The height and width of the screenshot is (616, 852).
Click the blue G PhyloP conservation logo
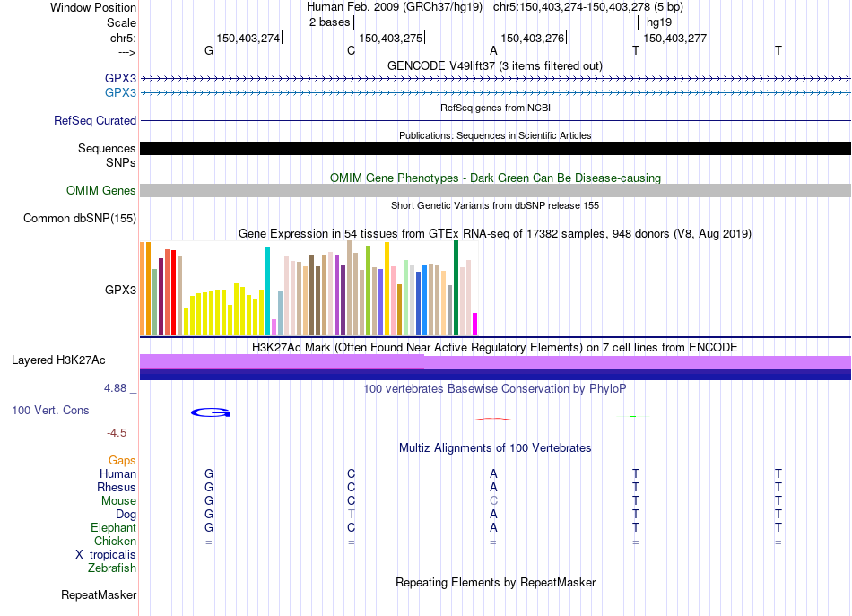click(210, 412)
